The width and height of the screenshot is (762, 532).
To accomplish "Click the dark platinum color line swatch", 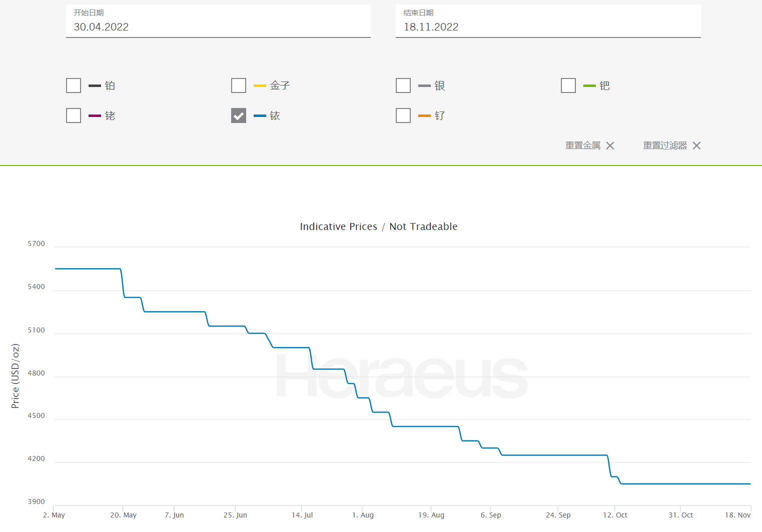I will click(95, 86).
